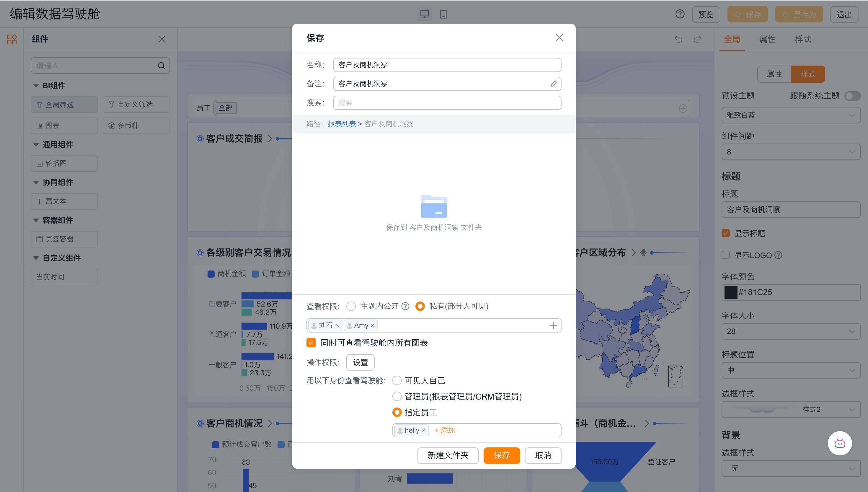Click help icon next to 主题内公开
Image resolution: width=868 pixels, height=492 pixels.
pos(405,306)
